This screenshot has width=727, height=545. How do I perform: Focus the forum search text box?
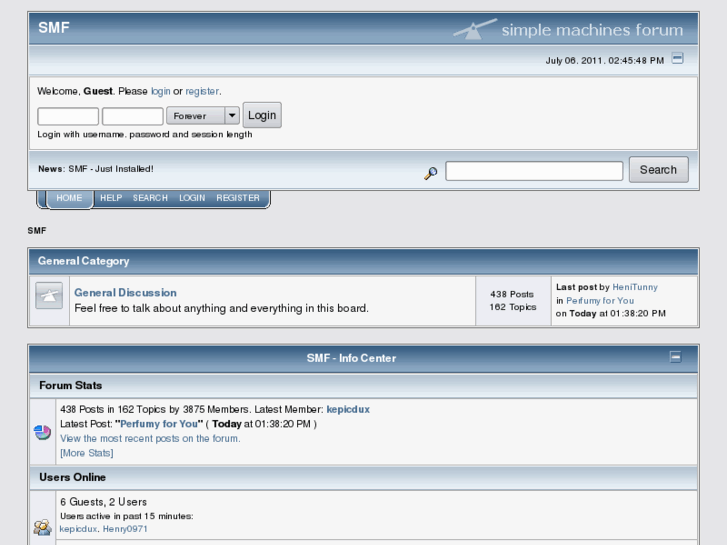click(534, 171)
